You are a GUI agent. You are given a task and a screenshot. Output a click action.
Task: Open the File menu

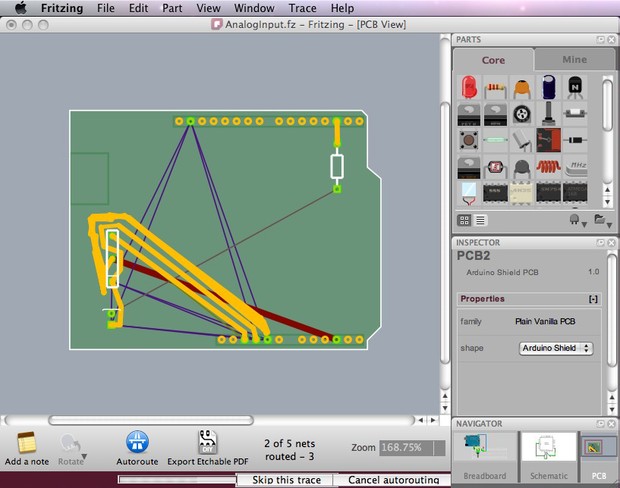(x=106, y=8)
